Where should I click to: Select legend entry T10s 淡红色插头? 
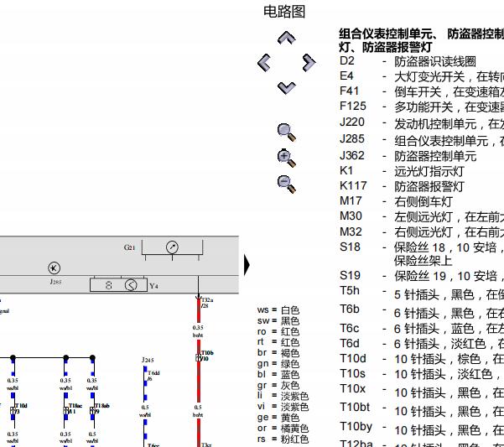coord(422,374)
